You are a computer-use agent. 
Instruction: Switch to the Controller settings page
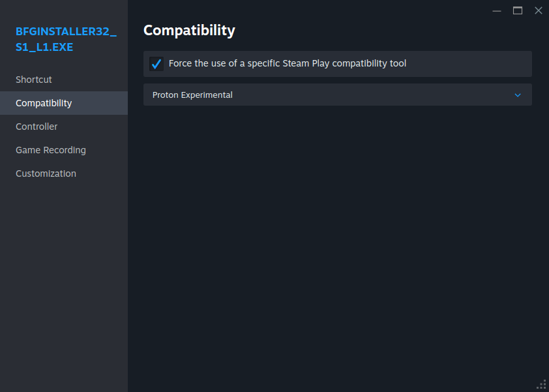(37, 127)
